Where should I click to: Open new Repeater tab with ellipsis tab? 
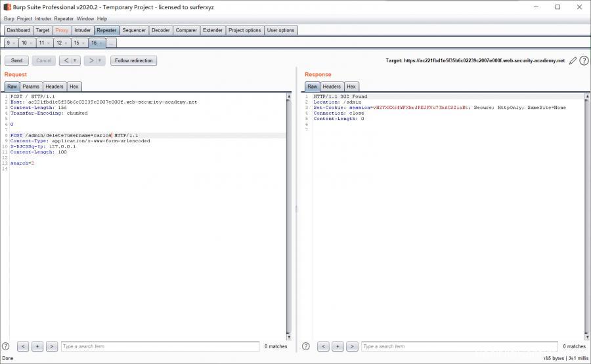click(111, 43)
